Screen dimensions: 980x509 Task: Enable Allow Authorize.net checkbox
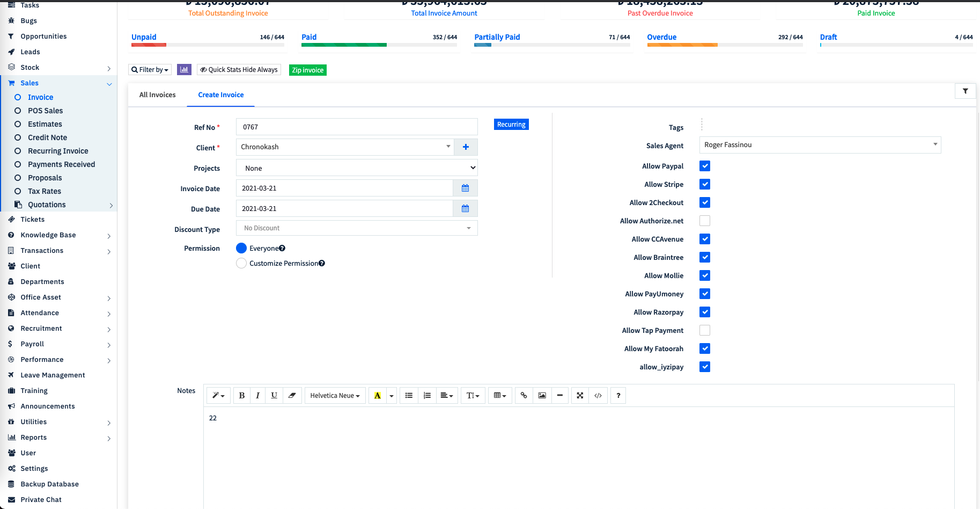[x=705, y=221]
